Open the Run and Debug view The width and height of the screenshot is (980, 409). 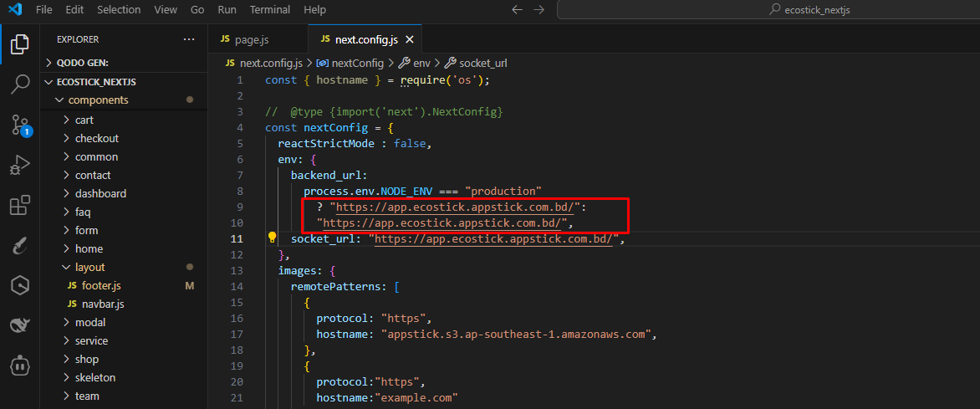(x=20, y=165)
